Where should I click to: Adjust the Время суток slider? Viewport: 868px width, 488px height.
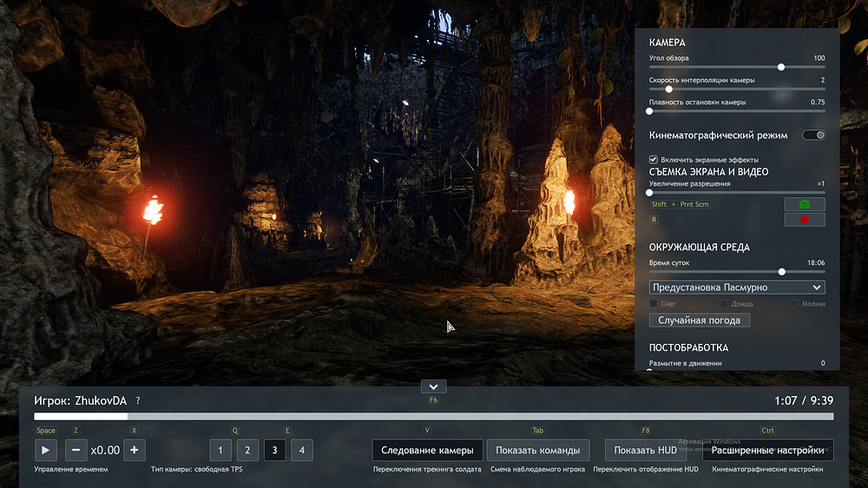(737, 272)
